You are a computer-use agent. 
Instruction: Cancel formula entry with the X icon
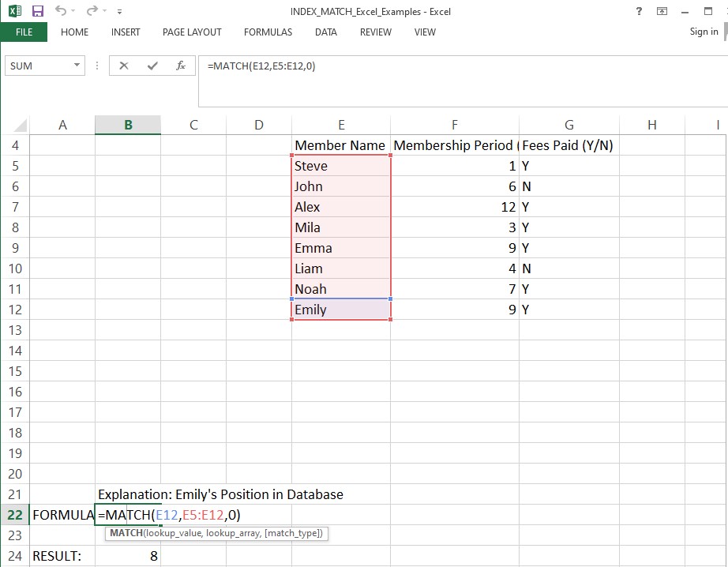[x=124, y=66]
